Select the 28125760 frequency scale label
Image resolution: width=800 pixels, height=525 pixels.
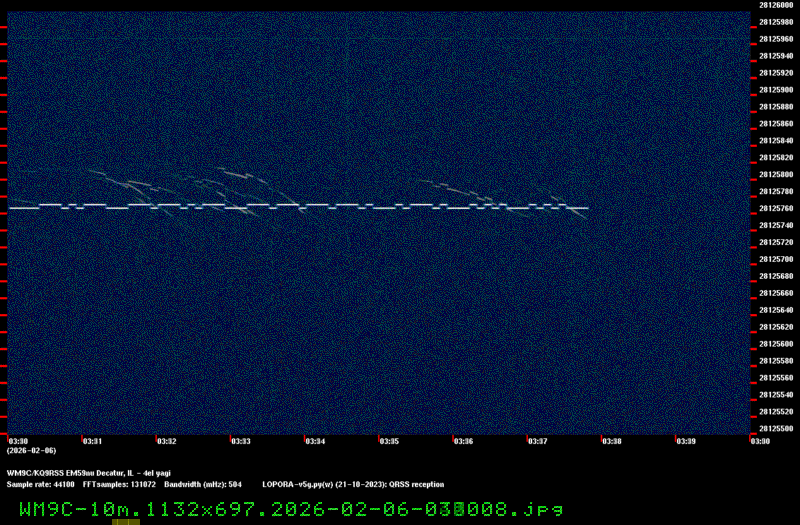(x=776, y=209)
